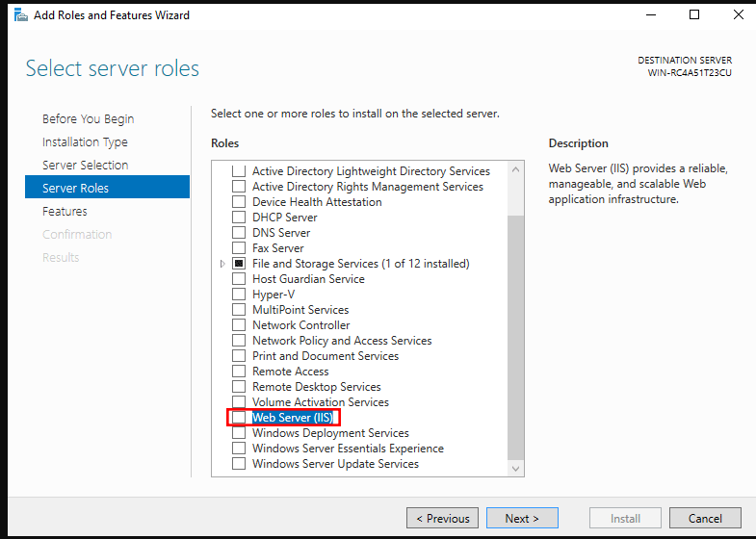Check the Web Server (IIS) checkbox
This screenshot has height=539, width=756.
coord(239,417)
